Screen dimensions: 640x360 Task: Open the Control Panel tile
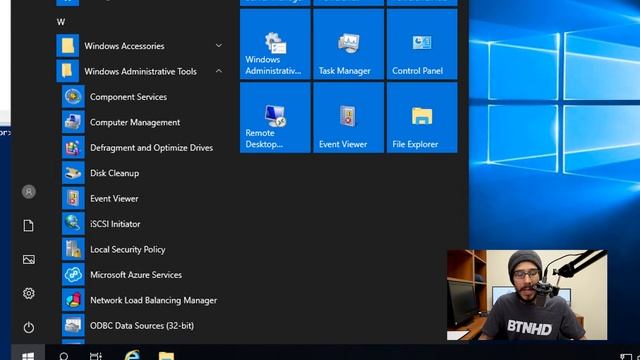click(422, 44)
